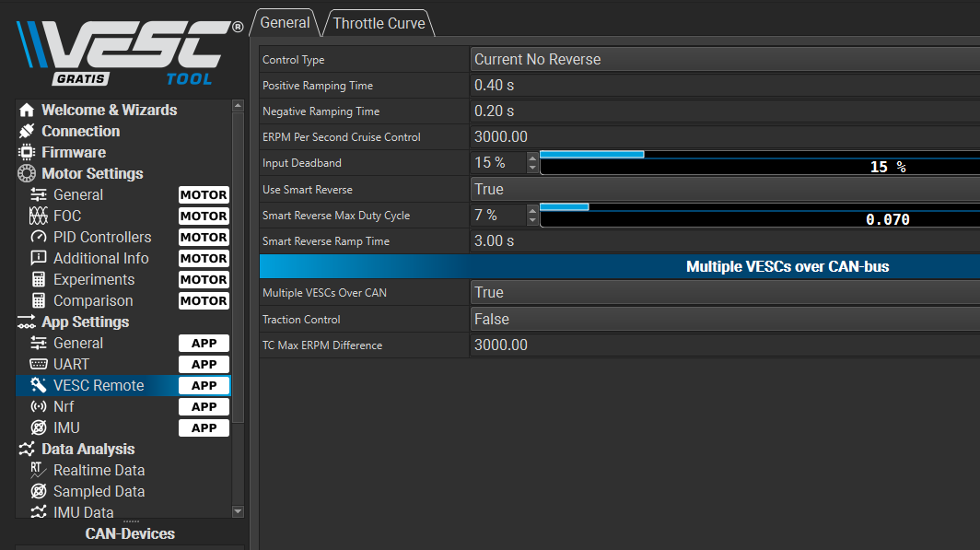Screen dimensions: 980x550
Task: Increase Smart Reverse Max Duty Cycle value
Action: (x=532, y=209)
